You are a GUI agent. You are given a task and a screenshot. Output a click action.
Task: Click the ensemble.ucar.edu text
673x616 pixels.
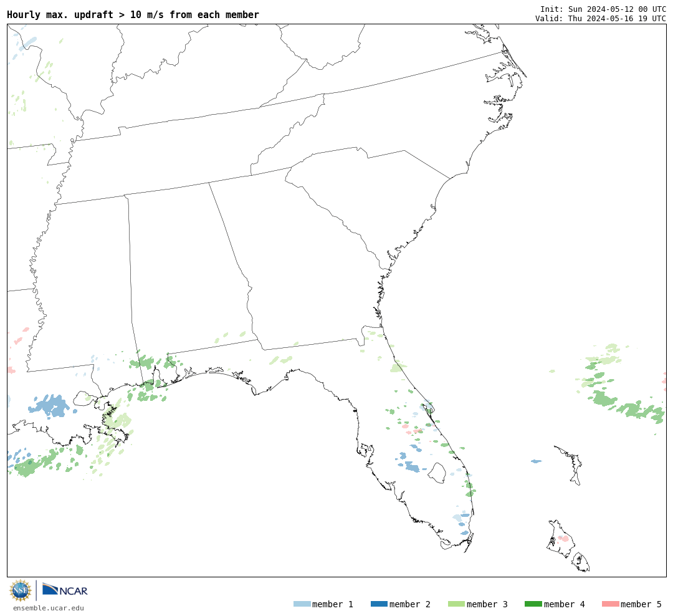click(49, 608)
